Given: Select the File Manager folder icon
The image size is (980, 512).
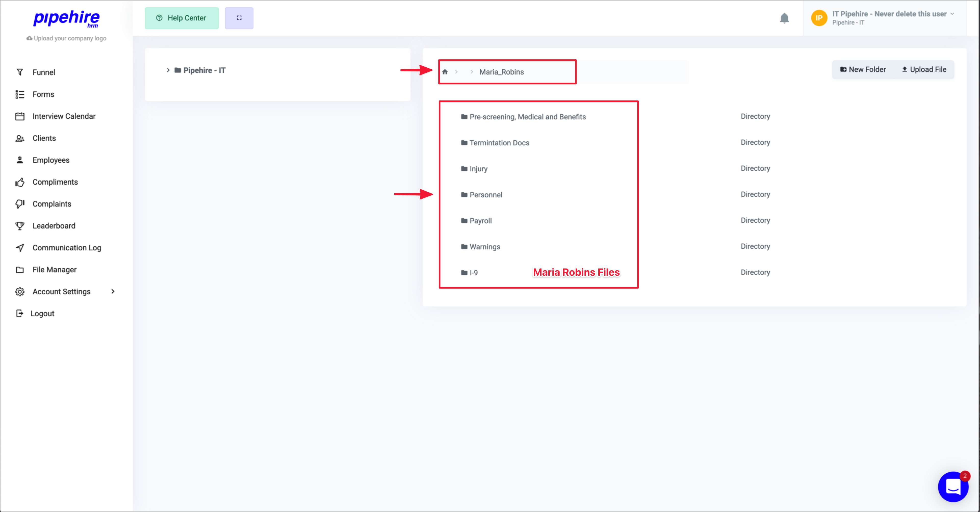Looking at the screenshot, I should [x=20, y=269].
